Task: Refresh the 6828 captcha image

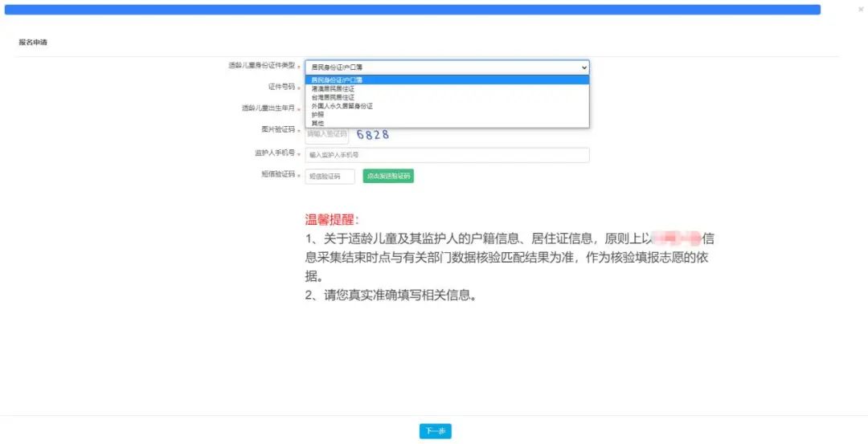Action: coord(373,134)
